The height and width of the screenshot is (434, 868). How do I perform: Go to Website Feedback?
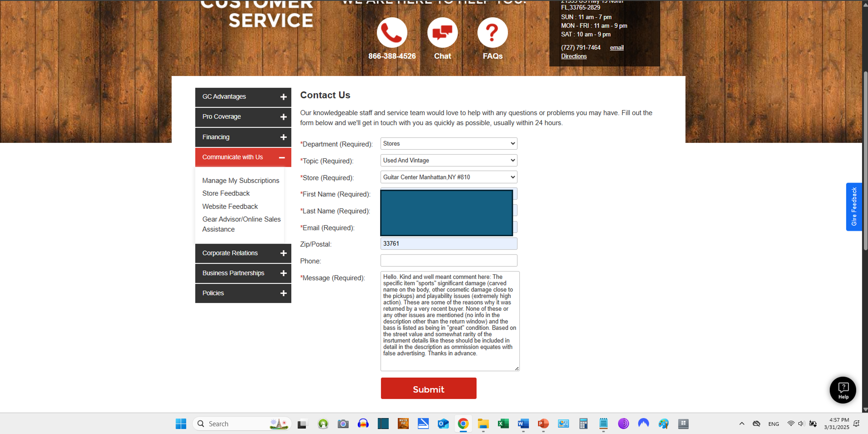click(x=230, y=206)
